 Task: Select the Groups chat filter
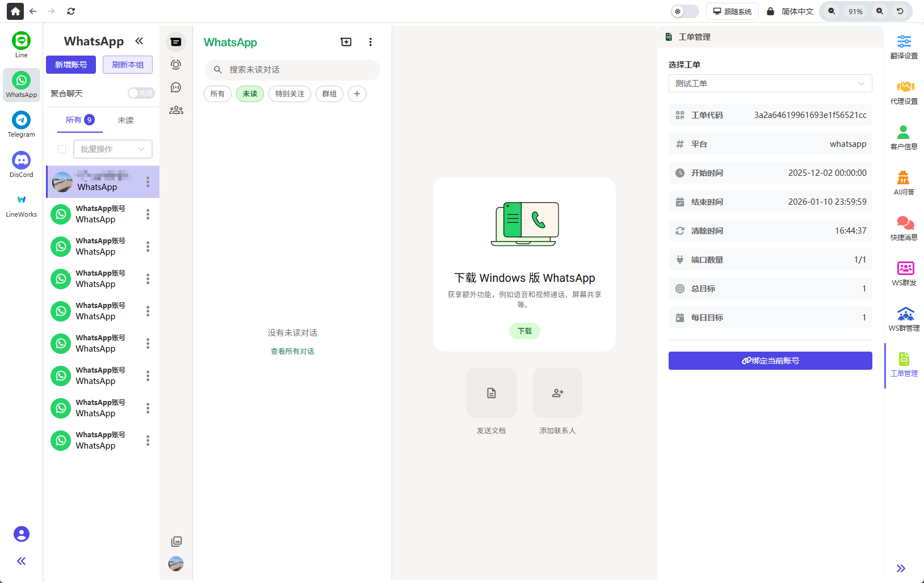click(x=329, y=94)
